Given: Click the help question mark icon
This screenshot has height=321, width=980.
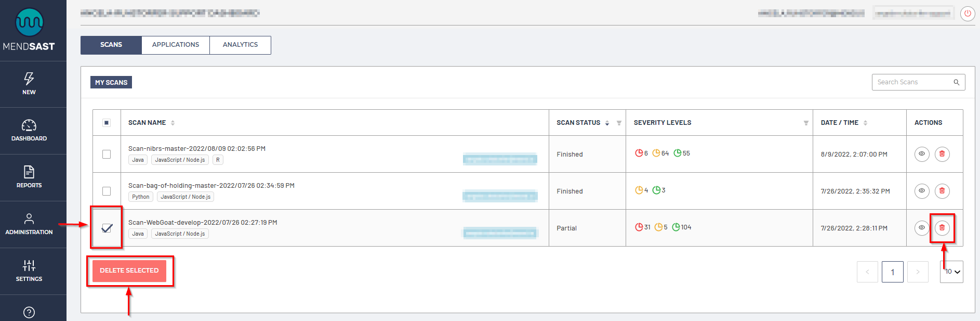Looking at the screenshot, I should pos(29,312).
